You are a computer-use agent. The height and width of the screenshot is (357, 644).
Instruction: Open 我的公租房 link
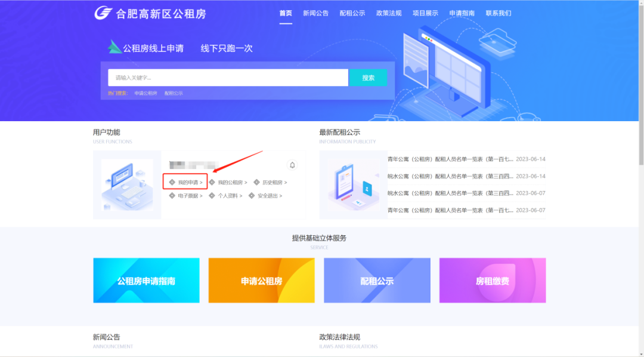point(231,182)
